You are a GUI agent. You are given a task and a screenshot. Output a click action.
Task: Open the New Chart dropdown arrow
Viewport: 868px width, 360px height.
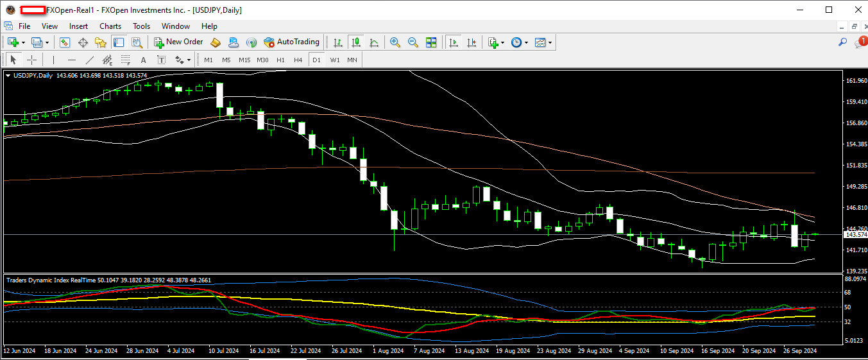23,42
